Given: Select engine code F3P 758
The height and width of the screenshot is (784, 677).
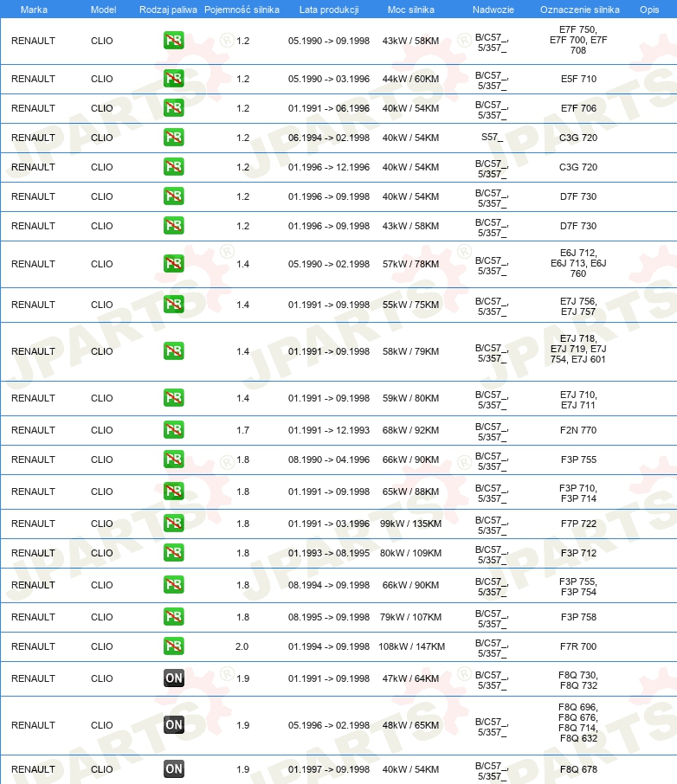Looking at the screenshot, I should tap(578, 617).
